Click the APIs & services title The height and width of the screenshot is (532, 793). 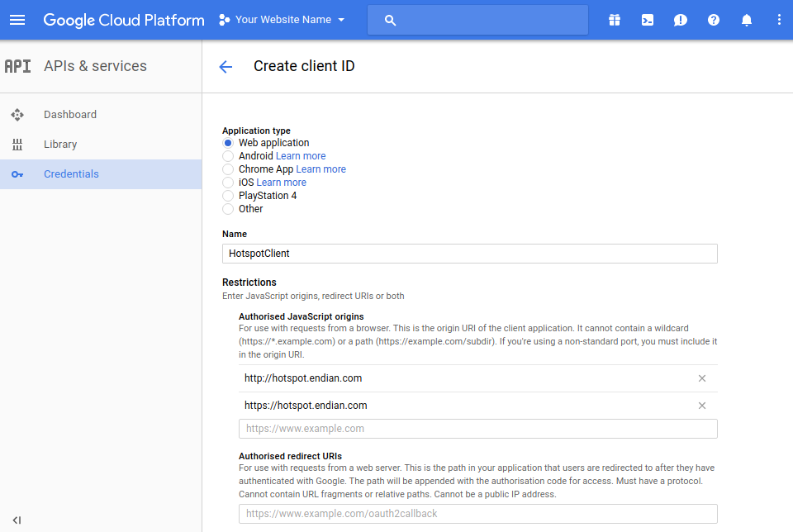[x=95, y=66]
